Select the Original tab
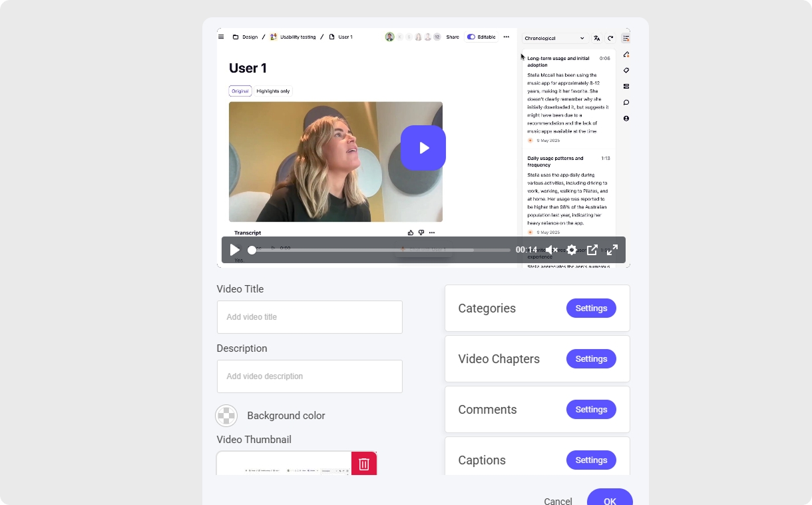This screenshot has width=812, height=505. (x=240, y=91)
